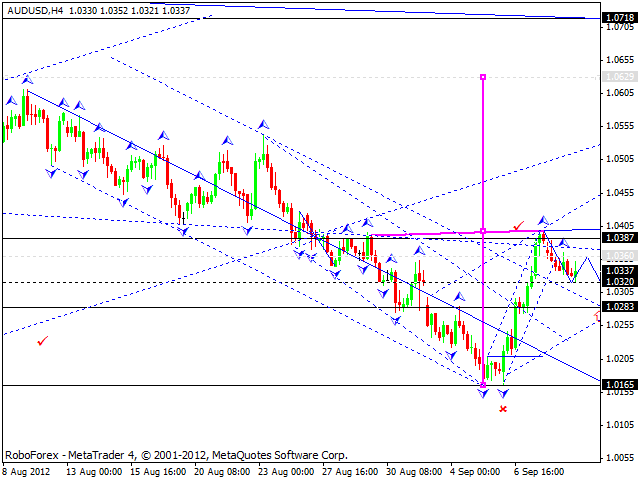Select the middle magenta handle where the lines cross
Viewport: 640px width, 480px height.
483,231
